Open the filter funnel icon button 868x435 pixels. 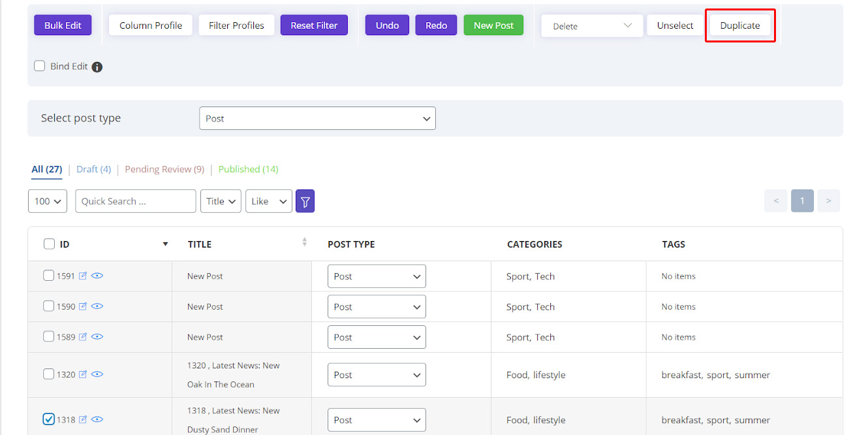(x=305, y=201)
